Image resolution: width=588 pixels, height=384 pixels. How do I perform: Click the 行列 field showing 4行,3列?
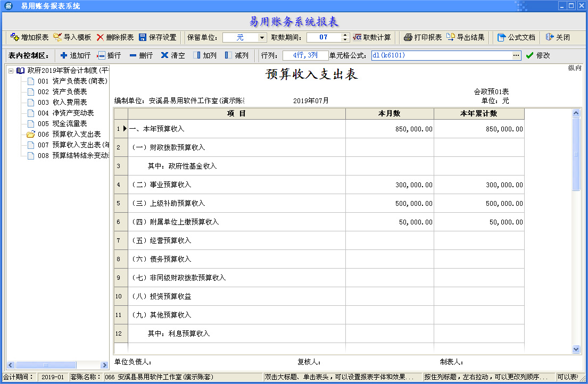pos(305,55)
